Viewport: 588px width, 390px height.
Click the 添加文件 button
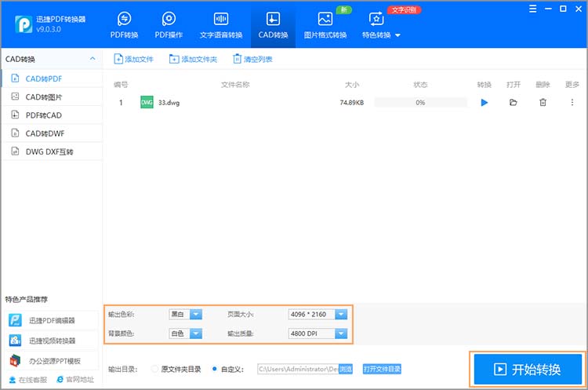[133, 59]
